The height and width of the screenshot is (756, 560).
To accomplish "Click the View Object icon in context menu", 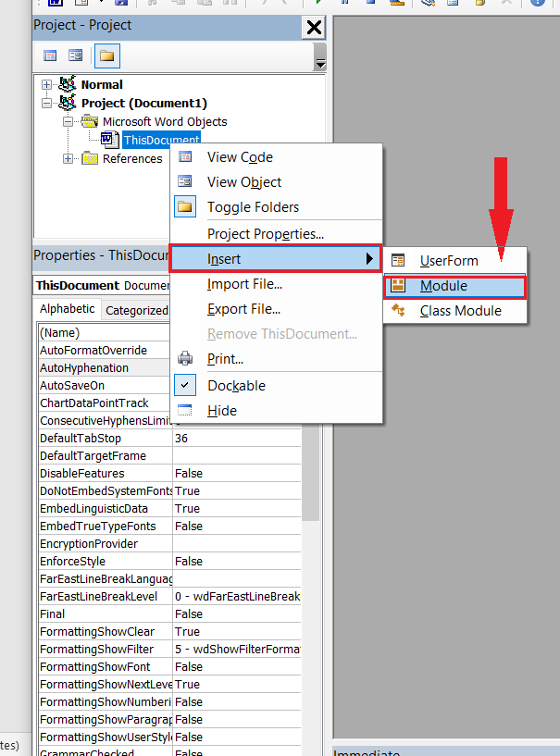I will (x=185, y=181).
